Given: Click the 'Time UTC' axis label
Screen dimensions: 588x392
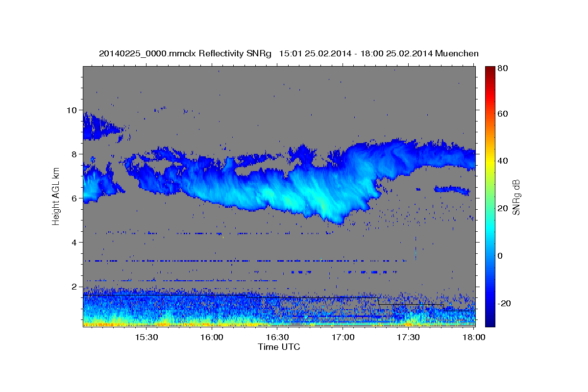Looking at the screenshot, I should 279,347.
